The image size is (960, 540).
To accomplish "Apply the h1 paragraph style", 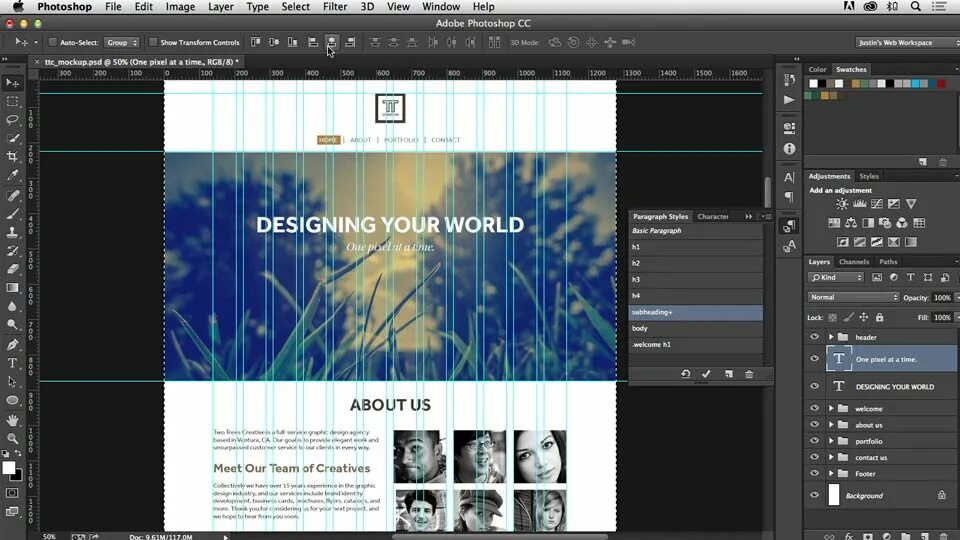I will [696, 247].
